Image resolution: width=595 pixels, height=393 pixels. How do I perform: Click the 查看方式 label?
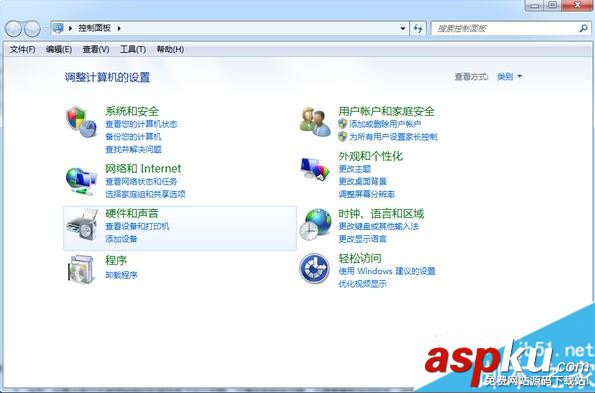click(471, 77)
